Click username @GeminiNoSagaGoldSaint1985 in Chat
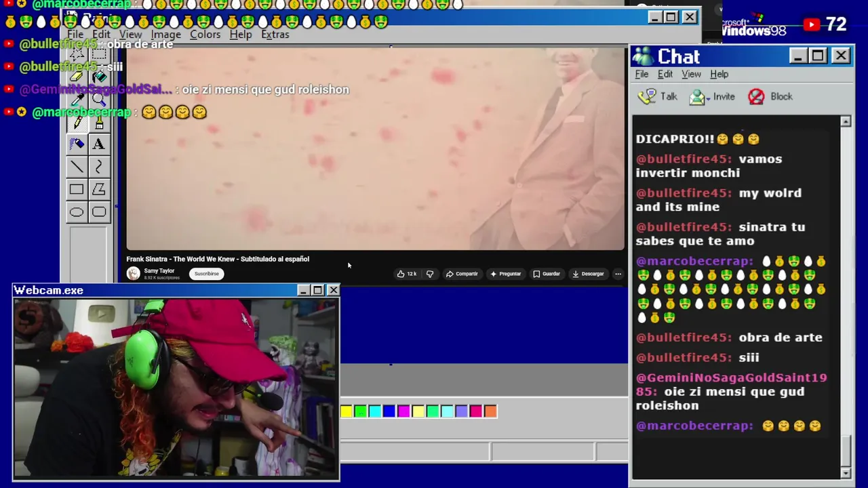 pos(731,384)
